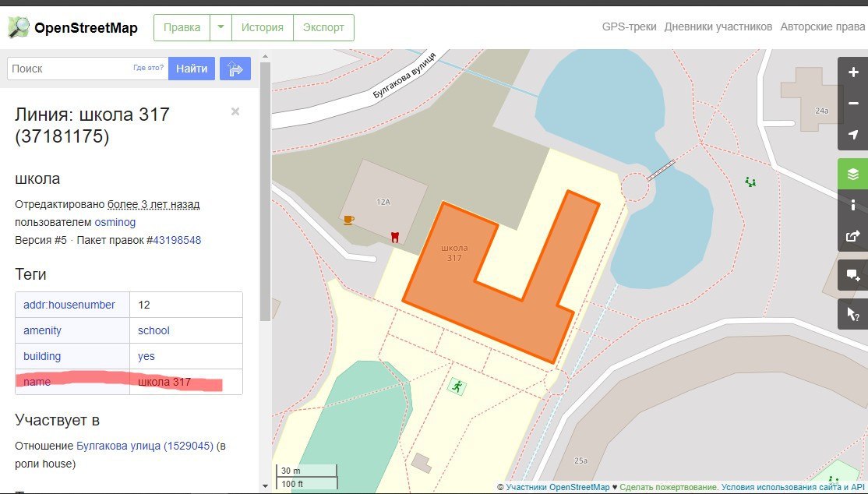The width and height of the screenshot is (868, 494).
Task: Open relation Булгакова улица (1529045)
Action: click(145, 446)
